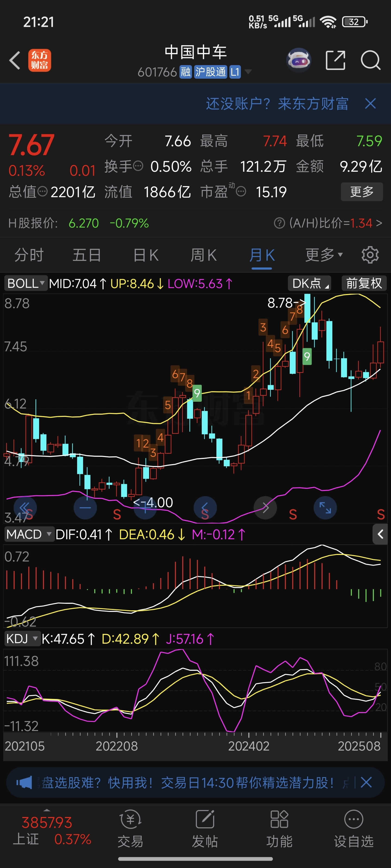391x868 pixels.
Task: Open the MACD indicator dropdown
Action: 29,534
